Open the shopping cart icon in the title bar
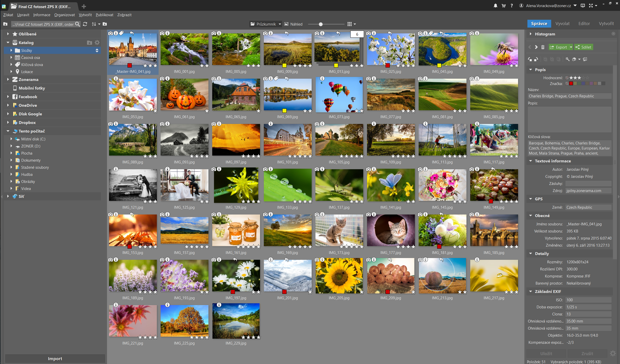This screenshot has height=364, width=620. click(503, 6)
